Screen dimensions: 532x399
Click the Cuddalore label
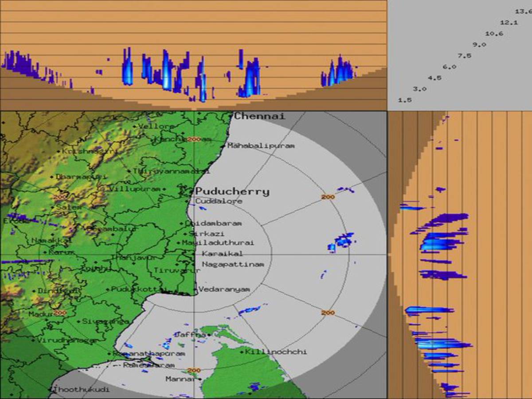(x=219, y=201)
